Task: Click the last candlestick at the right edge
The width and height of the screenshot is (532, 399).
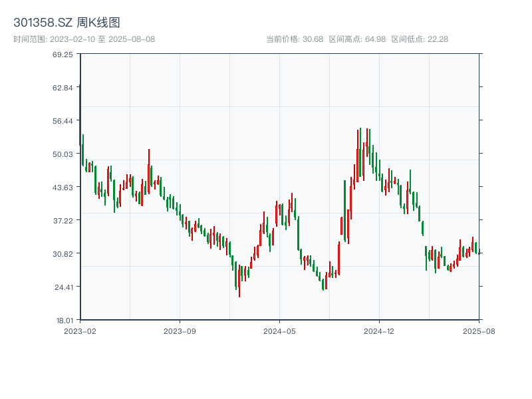Action: click(479, 252)
